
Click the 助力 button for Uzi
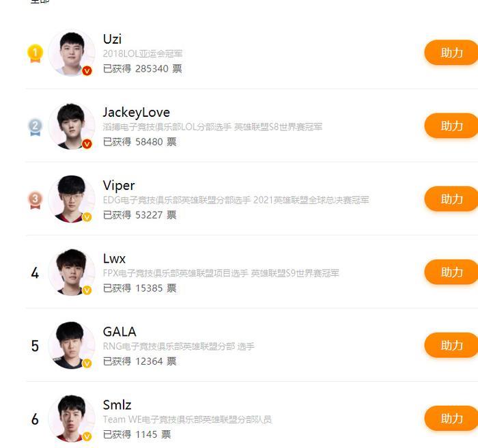pyautogui.click(x=451, y=53)
